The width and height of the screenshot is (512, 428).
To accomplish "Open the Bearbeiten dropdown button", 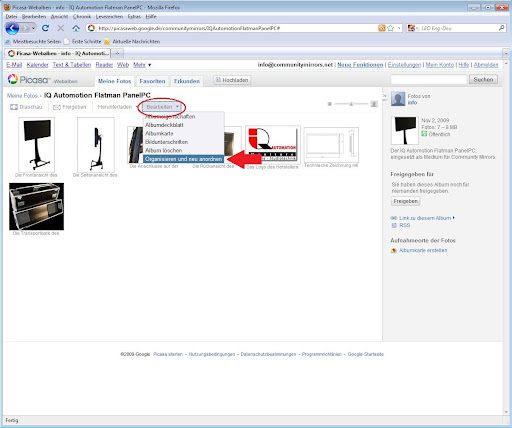I will click(162, 107).
